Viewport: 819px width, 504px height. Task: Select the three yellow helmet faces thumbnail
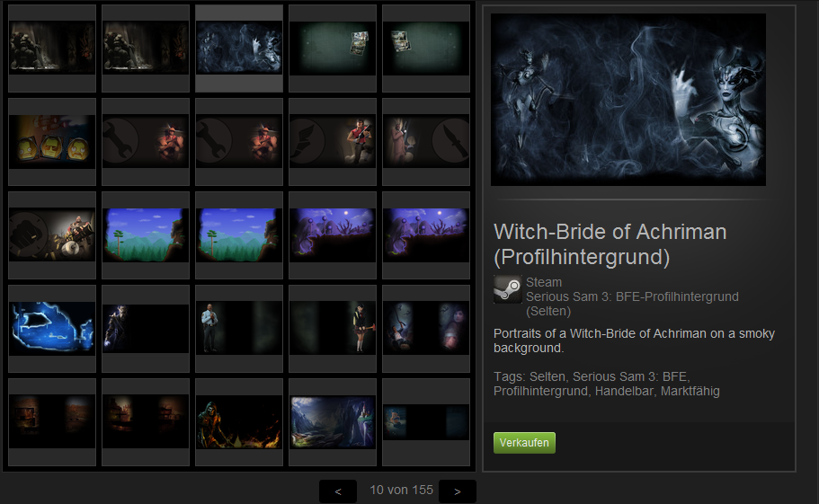pos(52,141)
